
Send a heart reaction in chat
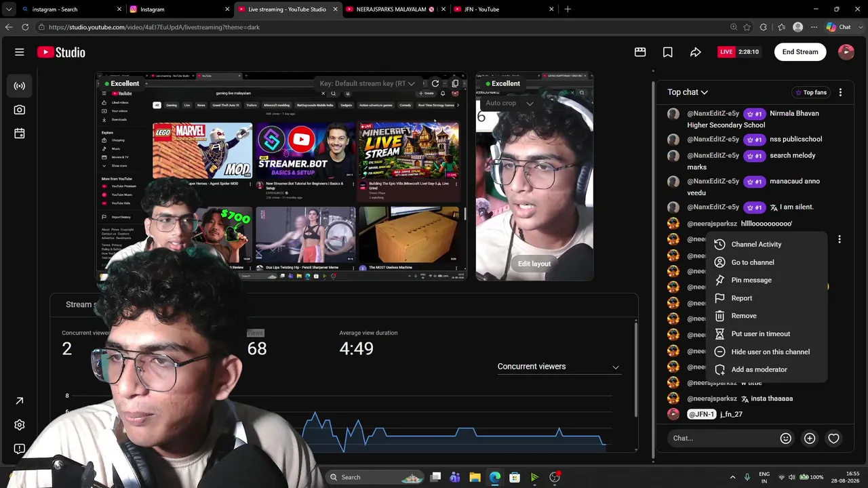coord(834,439)
